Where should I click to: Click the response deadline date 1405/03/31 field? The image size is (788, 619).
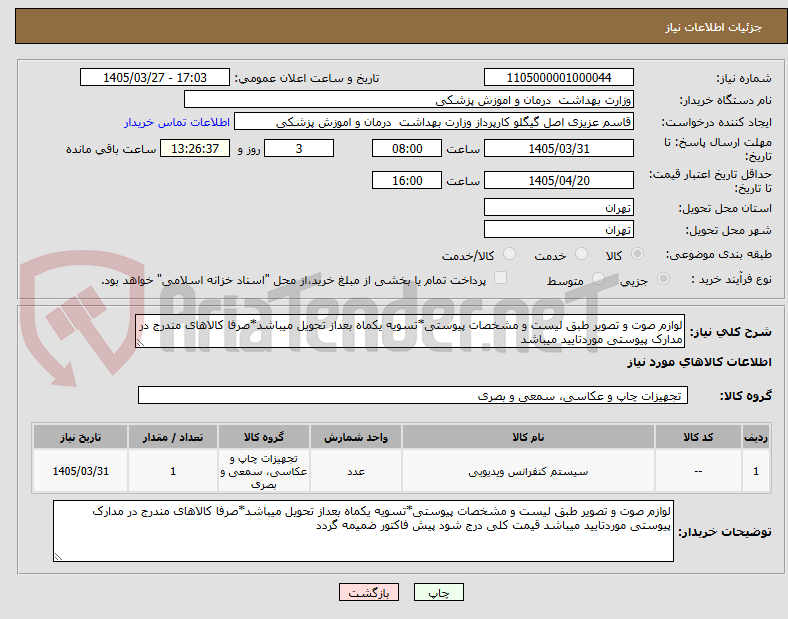coord(559,149)
